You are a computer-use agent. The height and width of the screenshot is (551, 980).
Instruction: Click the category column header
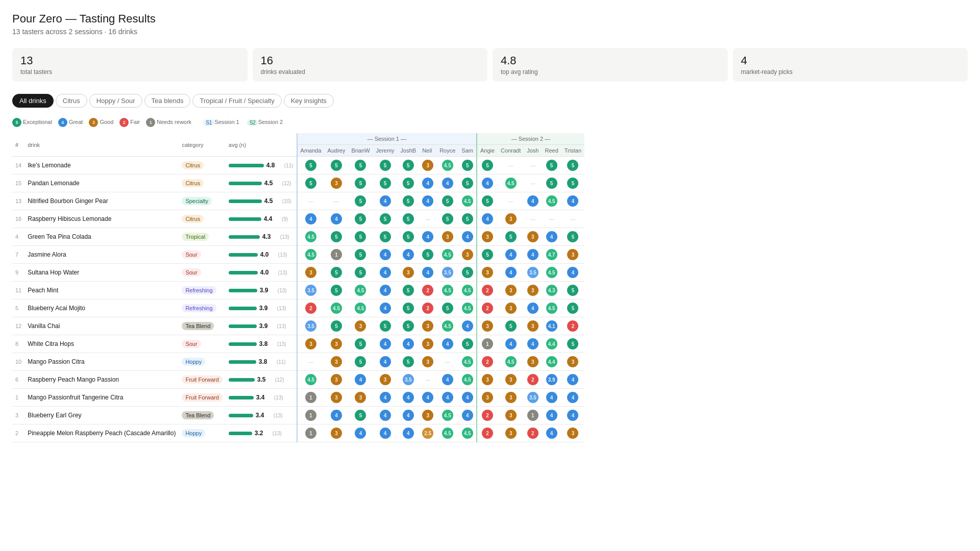pos(192,145)
